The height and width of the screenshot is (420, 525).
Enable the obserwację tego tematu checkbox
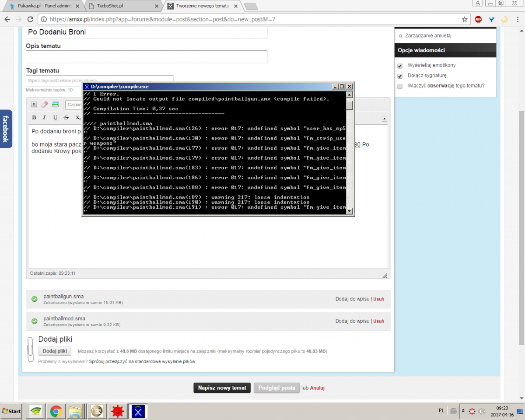(400, 87)
